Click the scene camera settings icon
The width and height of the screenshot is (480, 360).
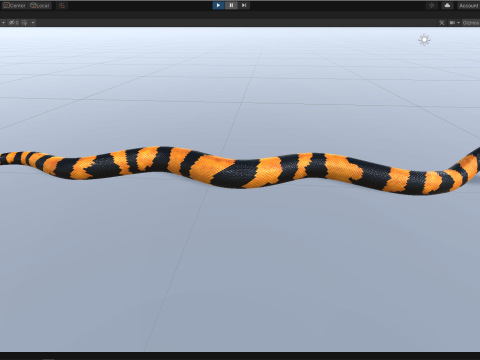[x=452, y=23]
